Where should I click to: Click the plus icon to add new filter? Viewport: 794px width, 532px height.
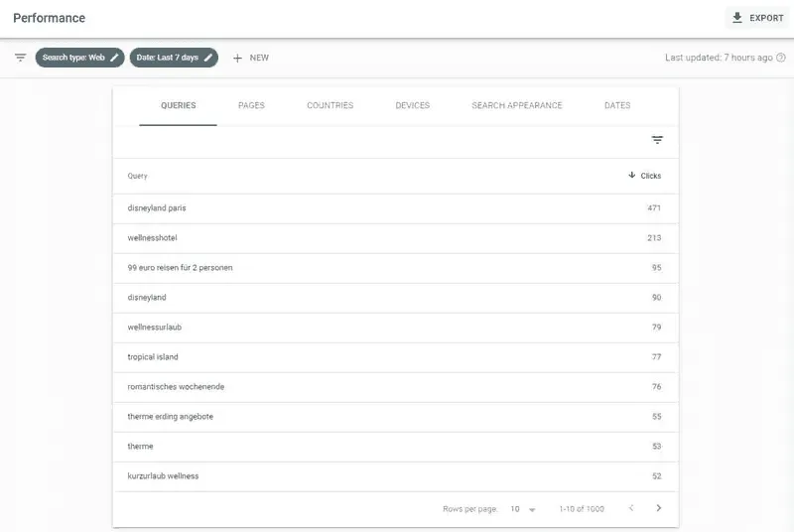pos(237,58)
